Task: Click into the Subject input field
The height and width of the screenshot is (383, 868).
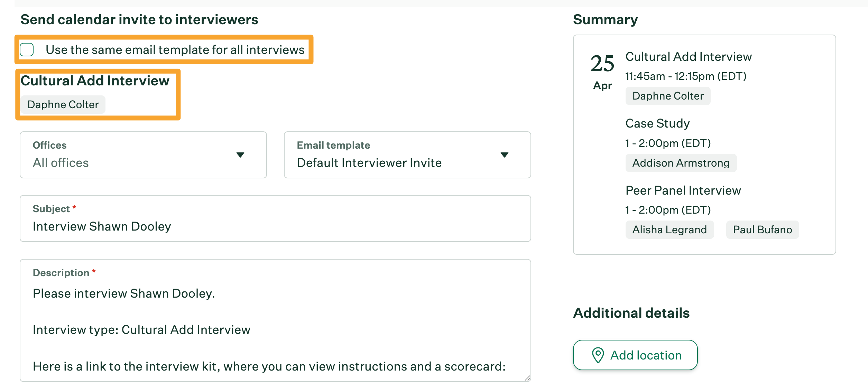Action: pyautogui.click(x=275, y=226)
